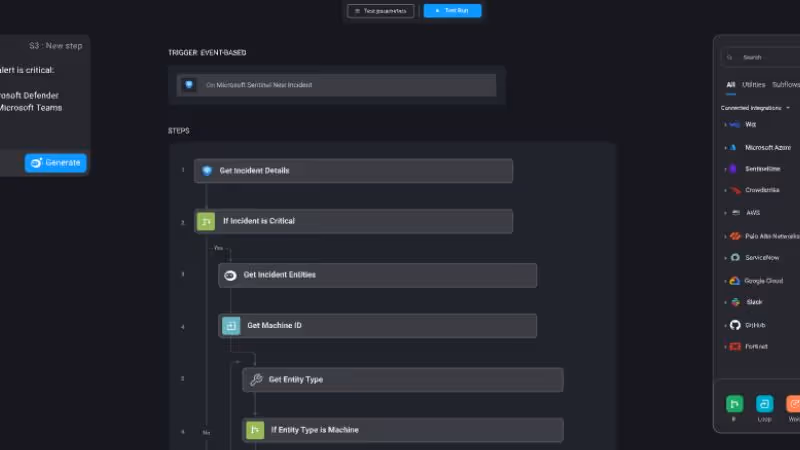This screenshot has height=450, width=800.
Task: Click the green branch icon on If Entity Type is Machine
Action: pos(255,430)
